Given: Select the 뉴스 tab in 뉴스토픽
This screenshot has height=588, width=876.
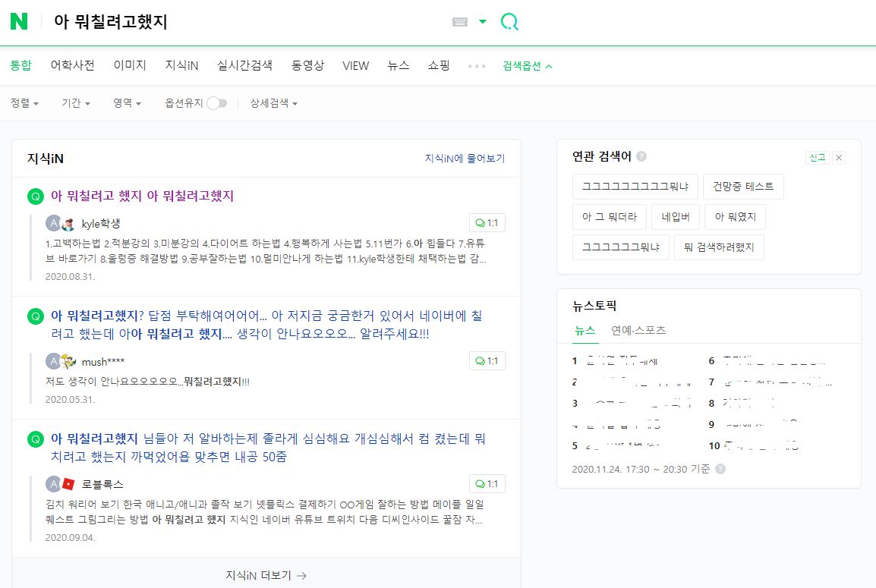Looking at the screenshot, I should point(585,331).
